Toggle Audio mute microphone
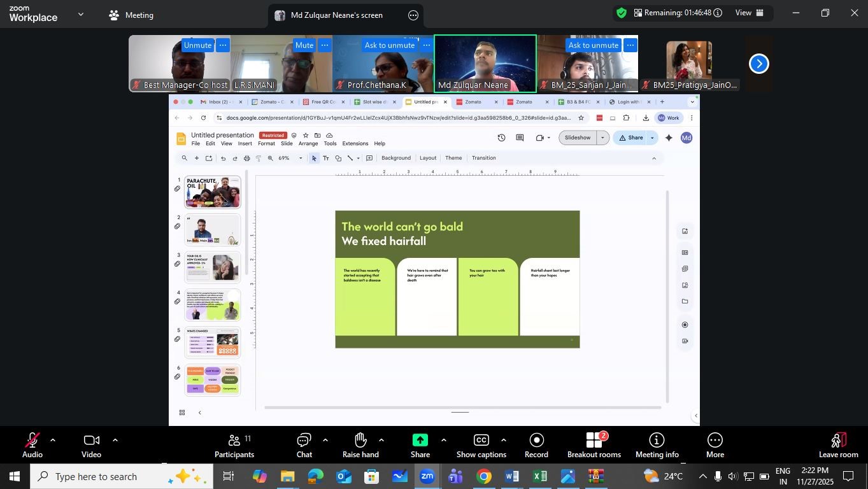868x489 pixels. [x=32, y=444]
